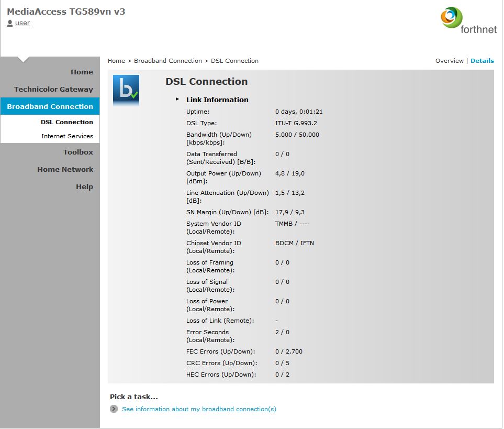Viewport: 504px width, 429px height.
Task: Click the bandwidth value 5.000 / 50.000
Action: click(x=297, y=135)
